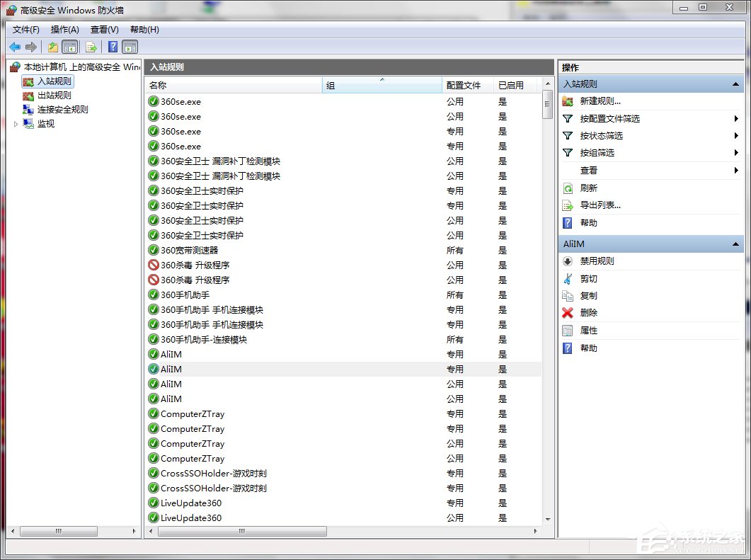The width and height of the screenshot is (751, 560).
Task: Click the export toolbar icon with green arrow
Action: (x=91, y=47)
